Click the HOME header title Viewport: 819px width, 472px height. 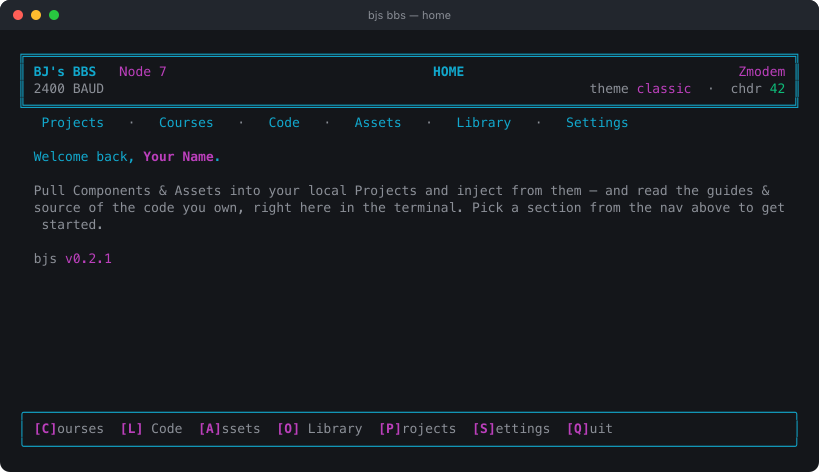448,72
